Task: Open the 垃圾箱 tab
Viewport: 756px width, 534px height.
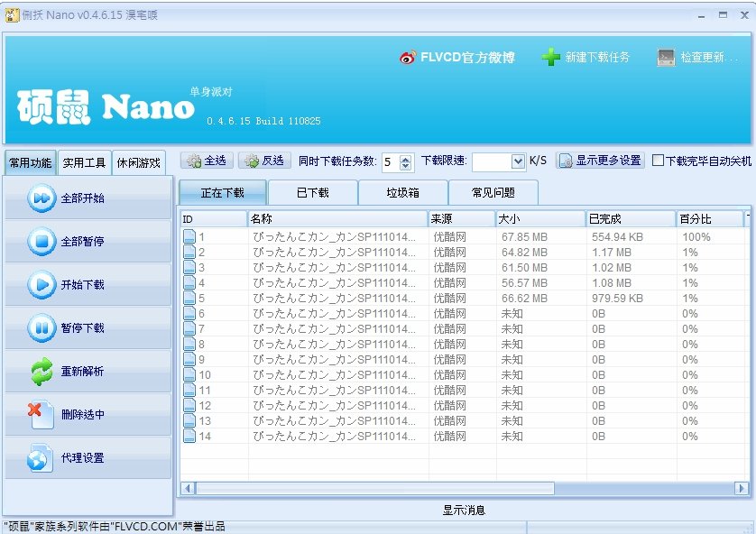Action: 402,193
